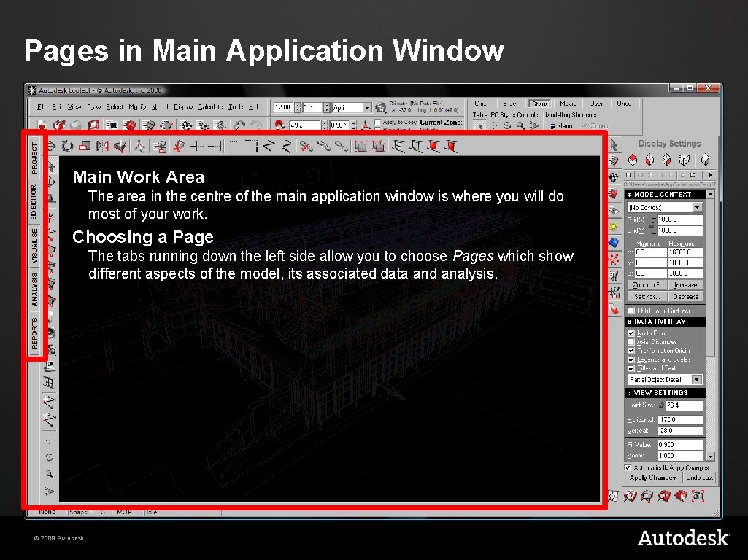Select the Zoom tool in the Modeling Shortcuts

(520, 125)
